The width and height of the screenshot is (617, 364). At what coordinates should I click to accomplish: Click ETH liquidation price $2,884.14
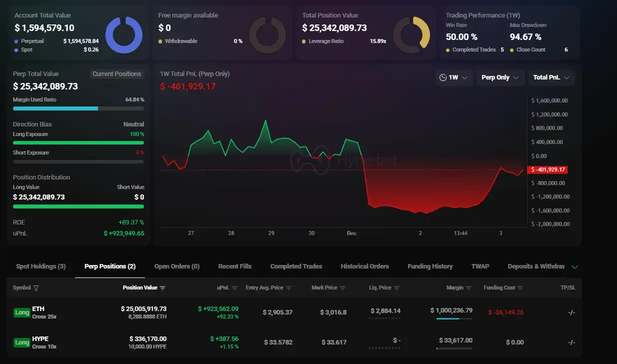pos(385,310)
